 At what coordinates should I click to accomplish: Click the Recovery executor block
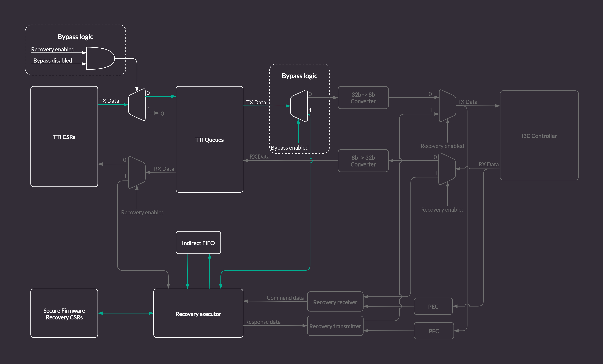(198, 314)
